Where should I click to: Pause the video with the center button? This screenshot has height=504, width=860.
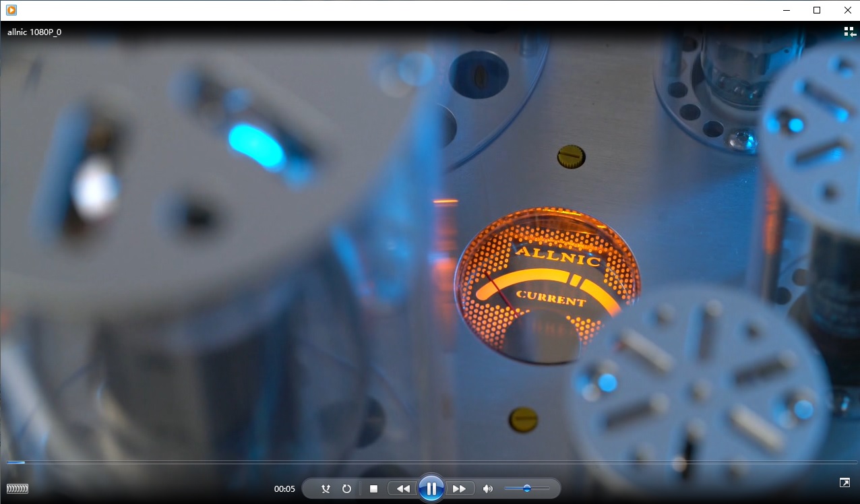[x=431, y=489]
